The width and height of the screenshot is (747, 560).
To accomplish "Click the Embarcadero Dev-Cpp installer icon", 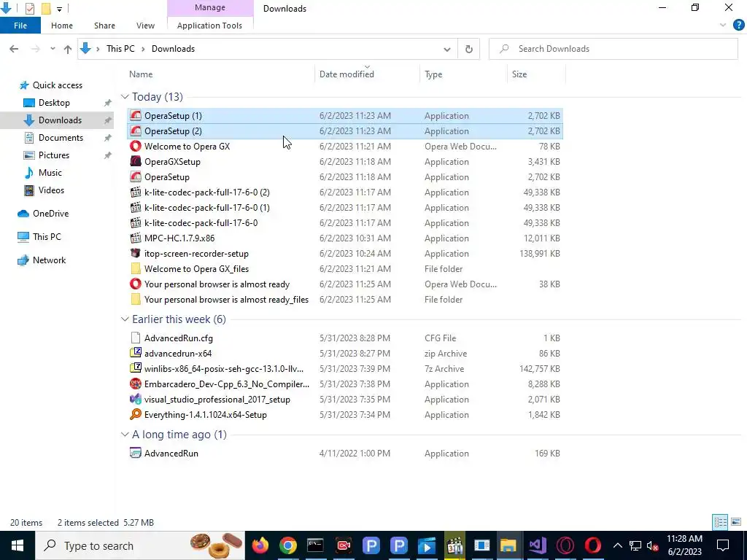I will point(136,384).
